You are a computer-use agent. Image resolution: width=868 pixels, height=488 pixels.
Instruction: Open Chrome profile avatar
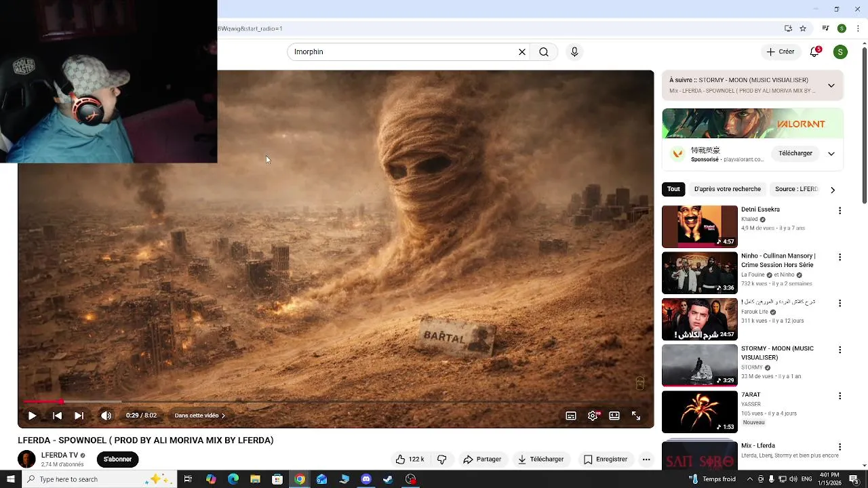pos(842,28)
